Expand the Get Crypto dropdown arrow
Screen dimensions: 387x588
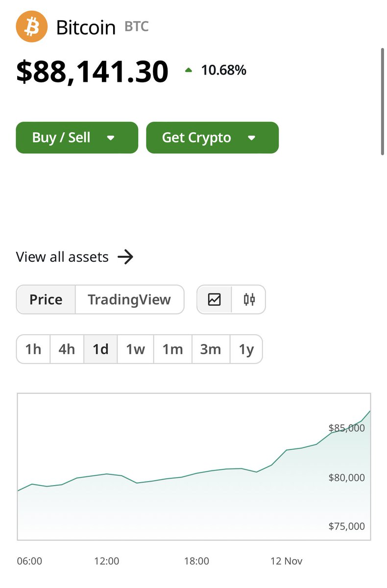coord(251,138)
